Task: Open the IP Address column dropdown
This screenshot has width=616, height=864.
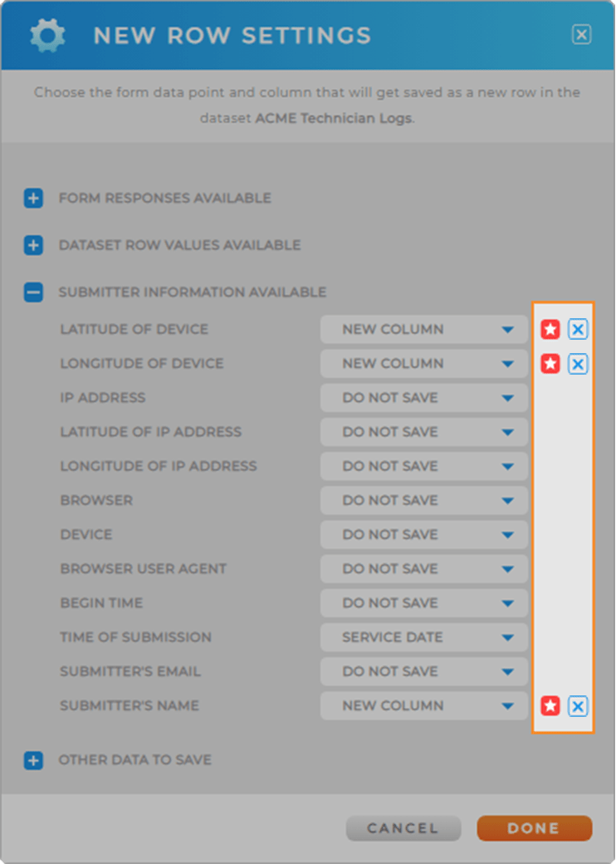Action: coord(423,398)
